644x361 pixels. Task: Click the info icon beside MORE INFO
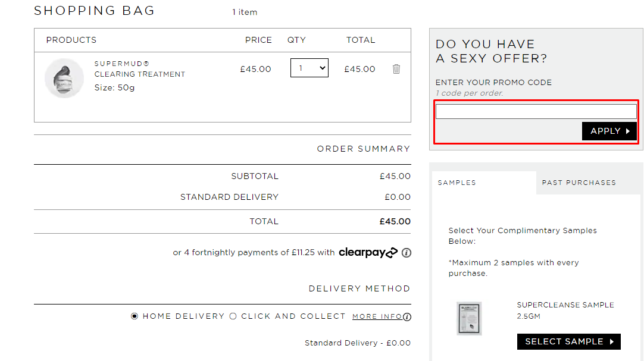[x=408, y=316]
